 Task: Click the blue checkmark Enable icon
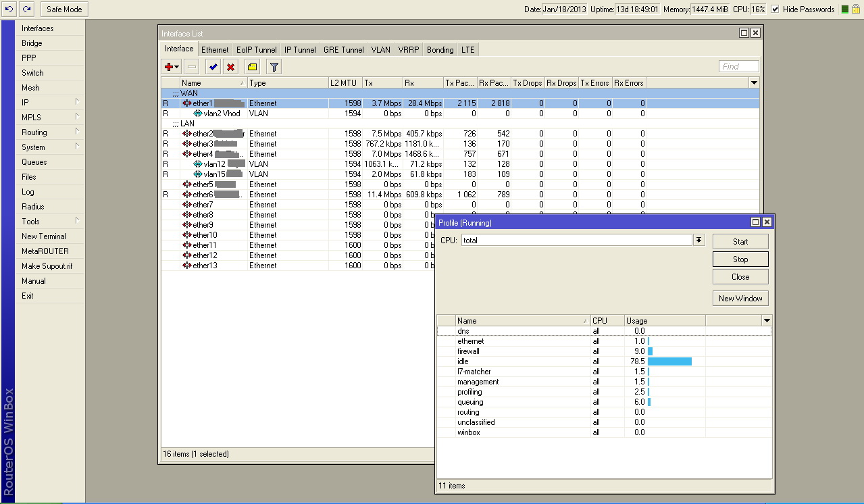pyautogui.click(x=213, y=67)
